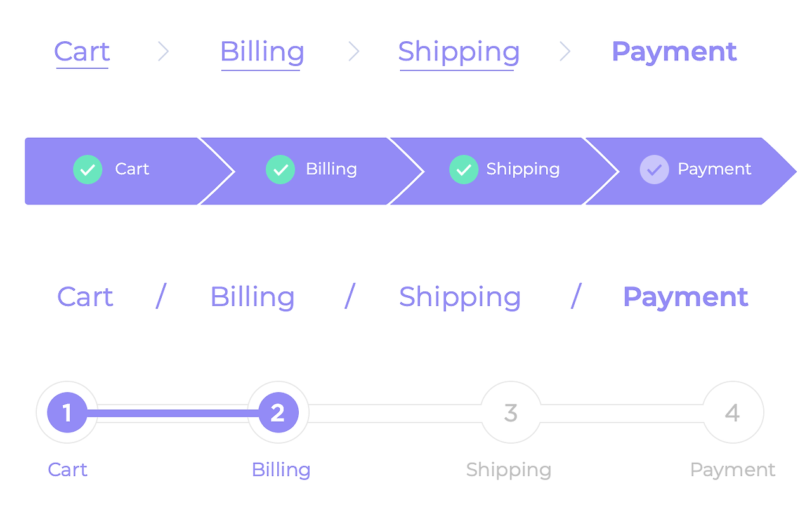Open the underlined Cart link

(82, 52)
